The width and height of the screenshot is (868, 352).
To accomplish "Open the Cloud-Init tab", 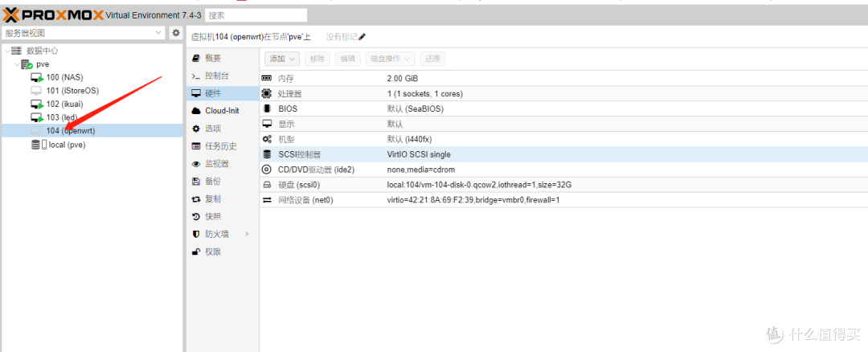I will tap(222, 111).
